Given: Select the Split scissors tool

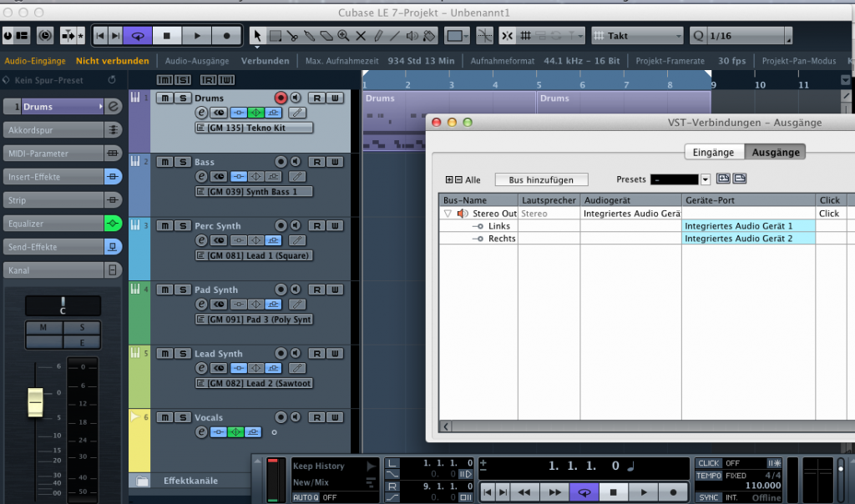Looking at the screenshot, I should (x=292, y=36).
